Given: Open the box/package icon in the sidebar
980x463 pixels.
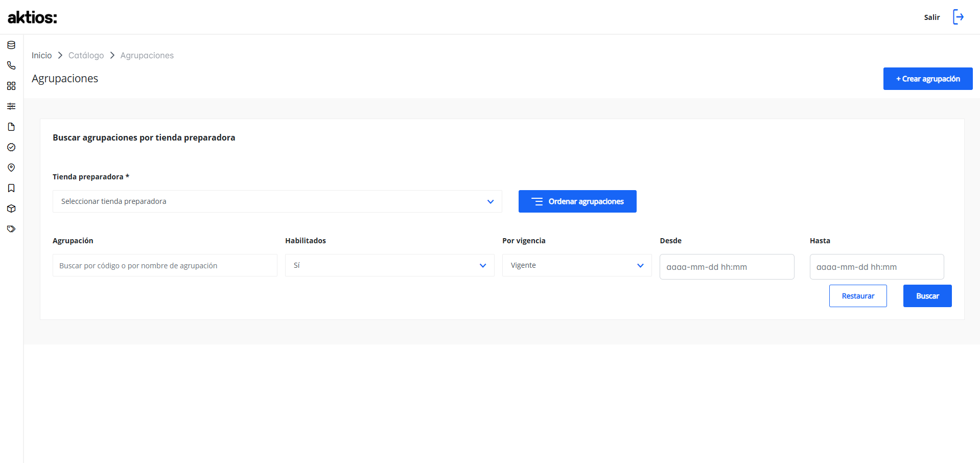Looking at the screenshot, I should click(x=11, y=209).
